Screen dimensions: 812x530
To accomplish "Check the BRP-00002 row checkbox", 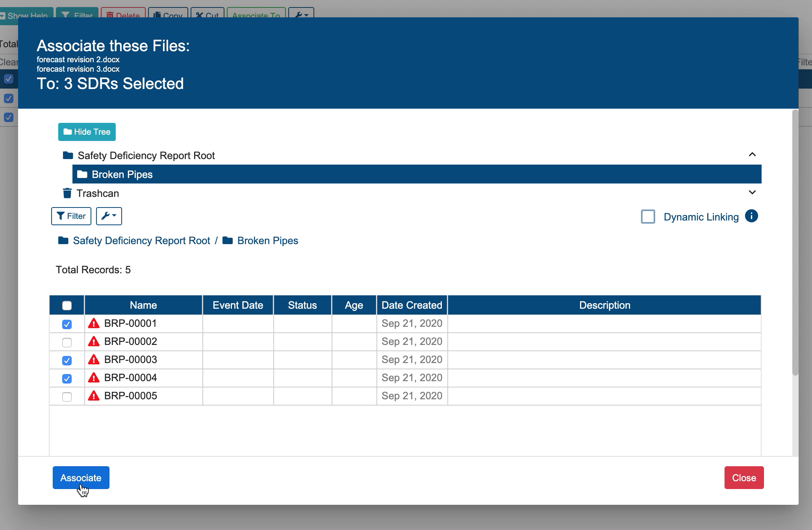I will coord(67,343).
